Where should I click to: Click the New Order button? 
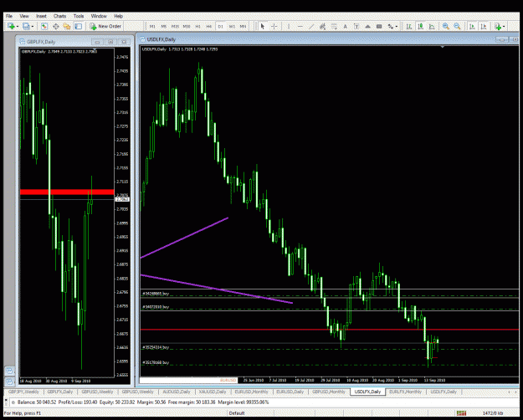105,26
